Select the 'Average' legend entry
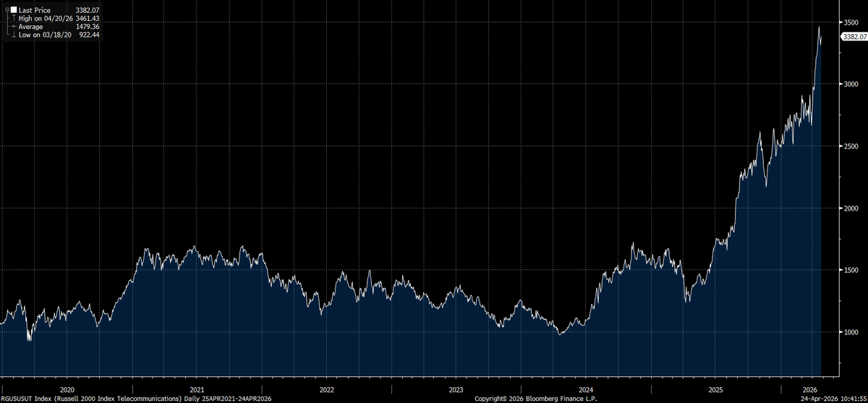Viewport: 868px width, 403px height. (31, 27)
